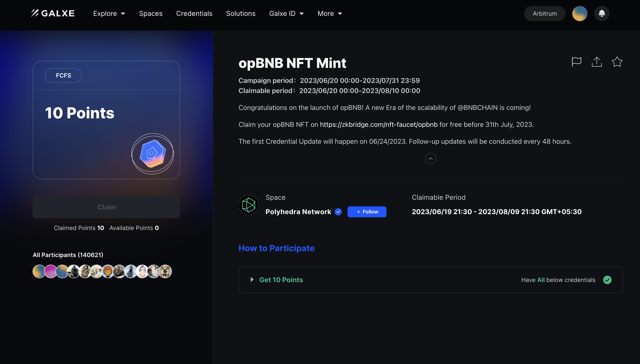Click the Shiba dog participant avatar

(165, 271)
